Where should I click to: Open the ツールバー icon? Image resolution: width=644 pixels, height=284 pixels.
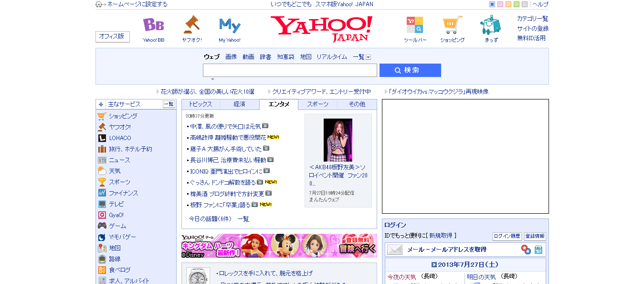click(415, 25)
